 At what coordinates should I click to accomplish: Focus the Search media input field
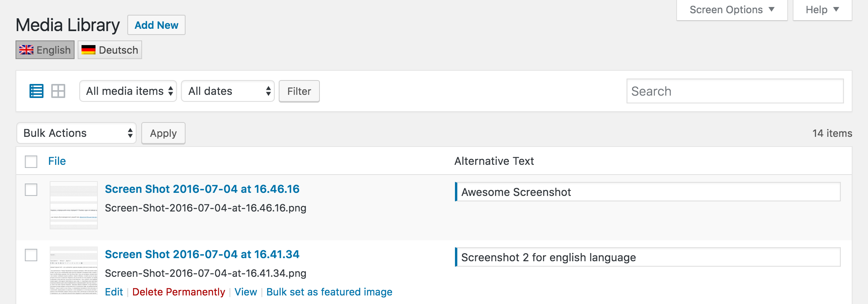[735, 91]
